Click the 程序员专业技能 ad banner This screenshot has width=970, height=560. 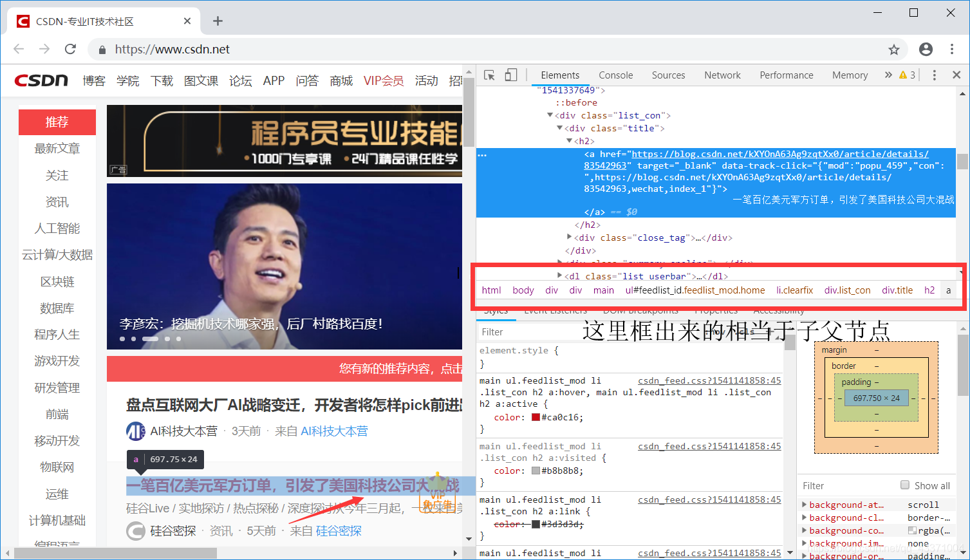[x=284, y=141]
